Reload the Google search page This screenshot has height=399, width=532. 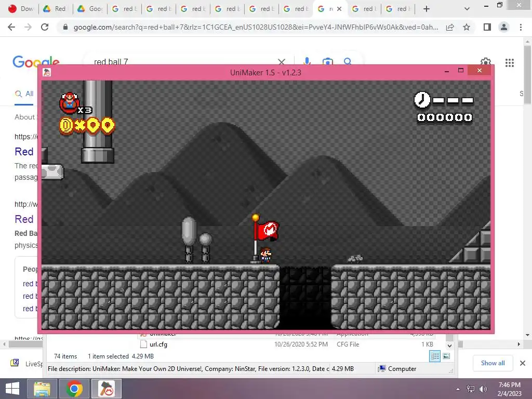[45, 27]
